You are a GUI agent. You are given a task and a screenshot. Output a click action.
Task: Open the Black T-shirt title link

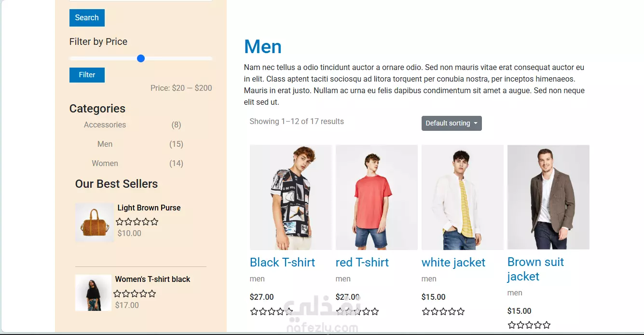point(282,262)
